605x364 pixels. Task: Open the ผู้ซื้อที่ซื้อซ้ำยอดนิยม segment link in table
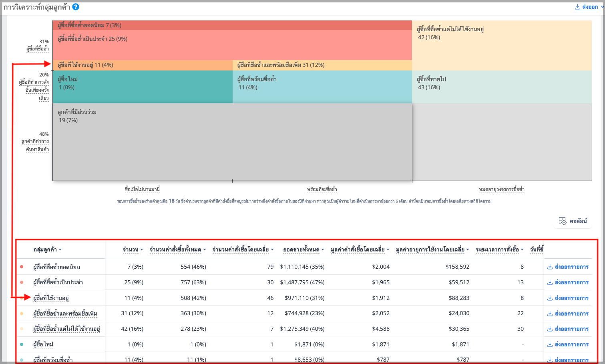56,267
